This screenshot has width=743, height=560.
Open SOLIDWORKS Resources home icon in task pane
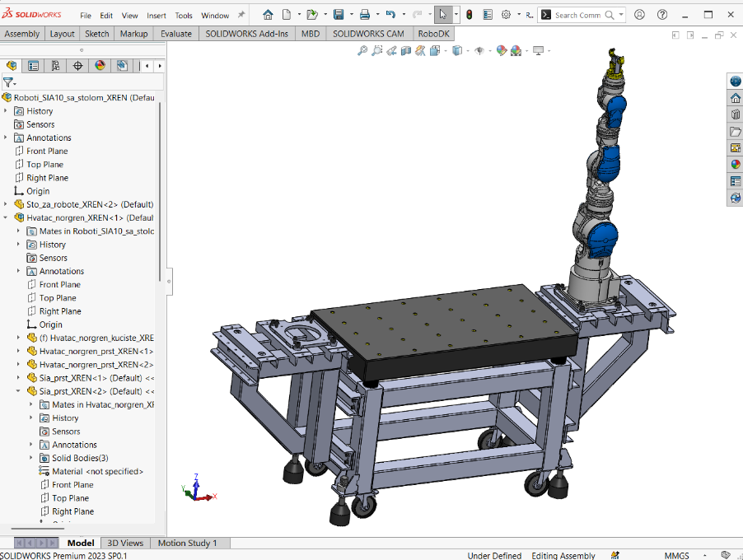[736, 98]
